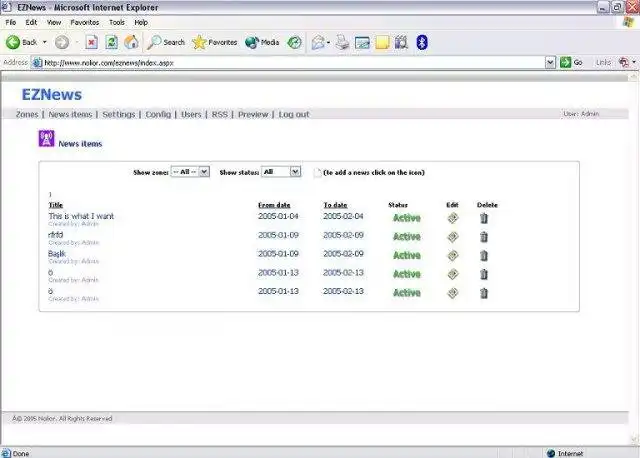Click the page scrollbar up arrow

pos(634,76)
